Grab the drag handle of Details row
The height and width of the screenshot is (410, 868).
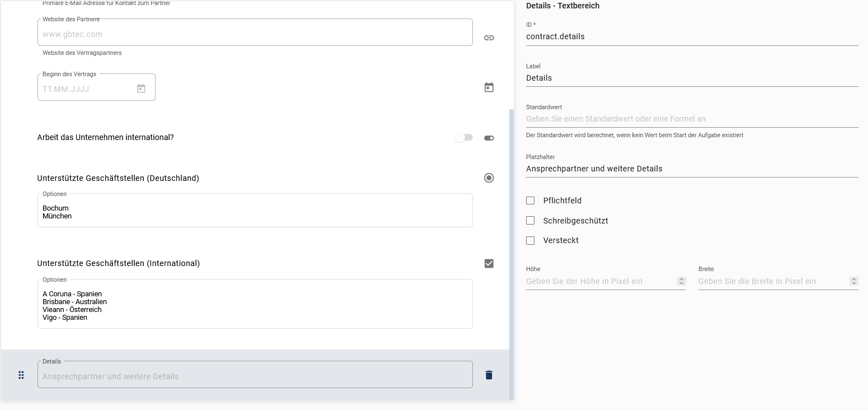point(21,375)
